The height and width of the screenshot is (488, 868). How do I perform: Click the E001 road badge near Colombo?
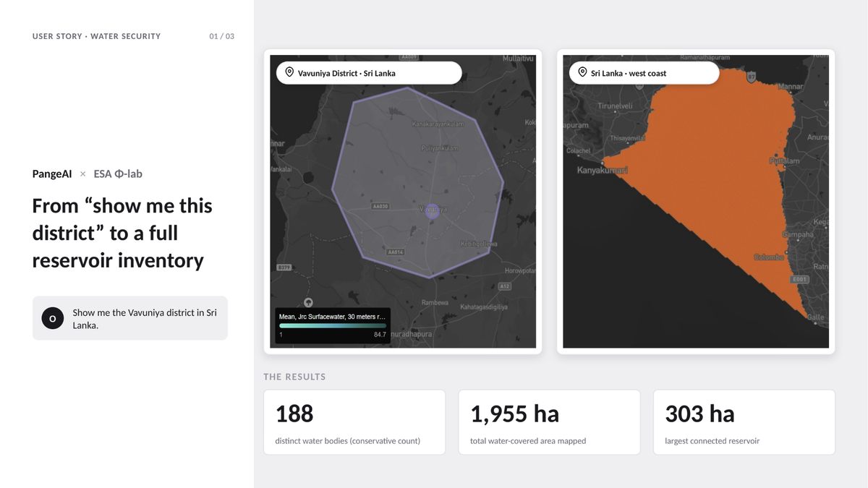pos(799,279)
